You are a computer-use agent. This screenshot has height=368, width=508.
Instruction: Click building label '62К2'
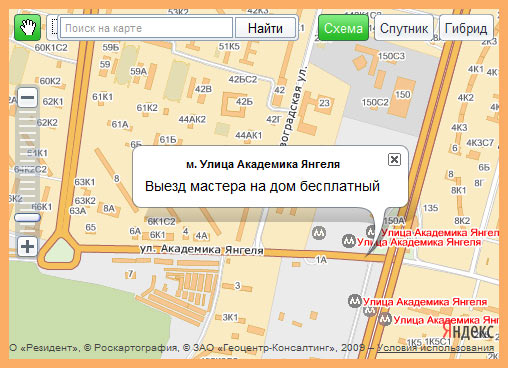(47, 122)
